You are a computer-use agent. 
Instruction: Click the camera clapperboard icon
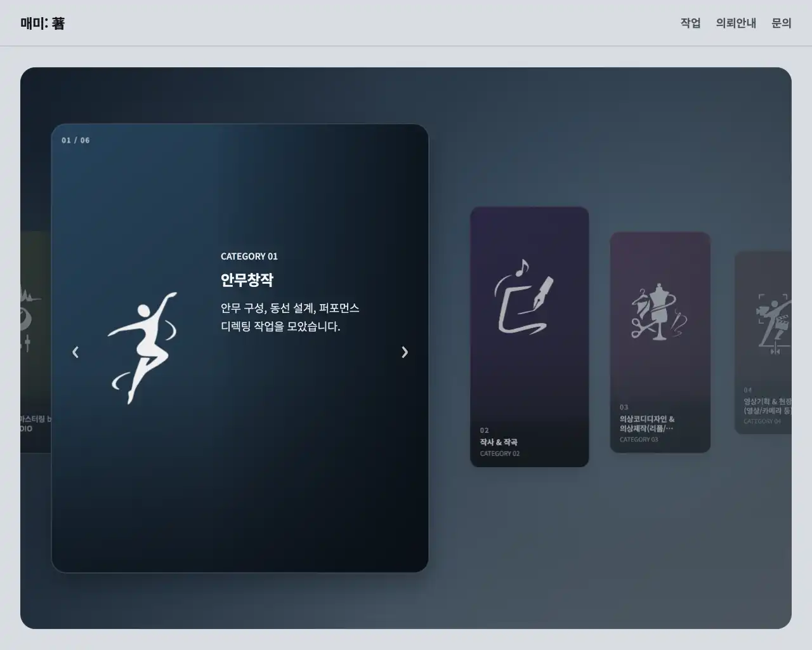pyautogui.click(x=774, y=324)
